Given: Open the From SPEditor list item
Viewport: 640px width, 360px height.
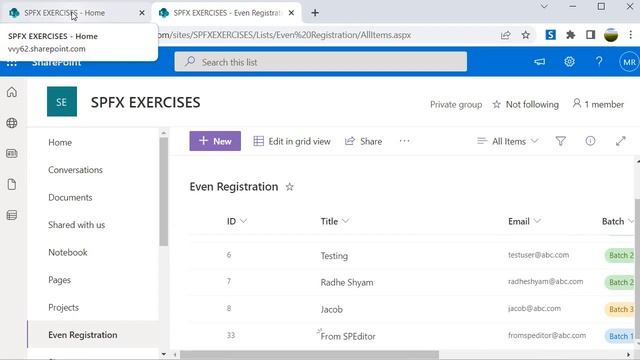Looking at the screenshot, I should pyautogui.click(x=348, y=336).
